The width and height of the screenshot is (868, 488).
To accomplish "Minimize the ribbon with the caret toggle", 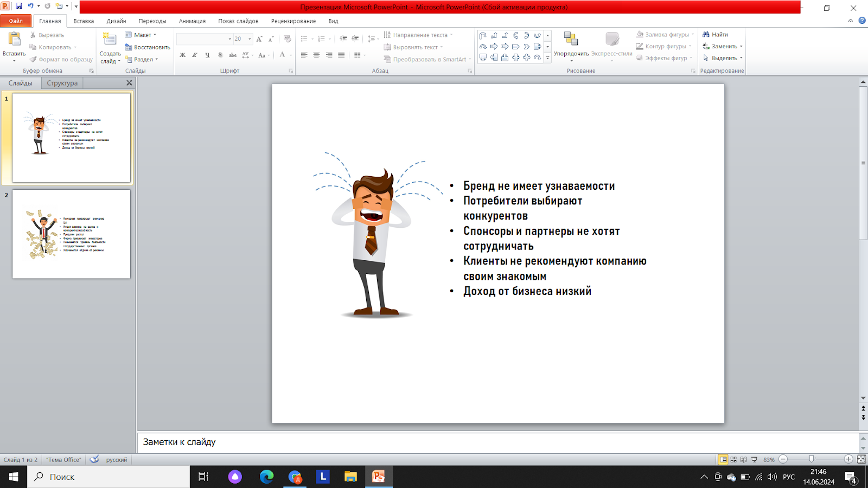I will point(851,21).
